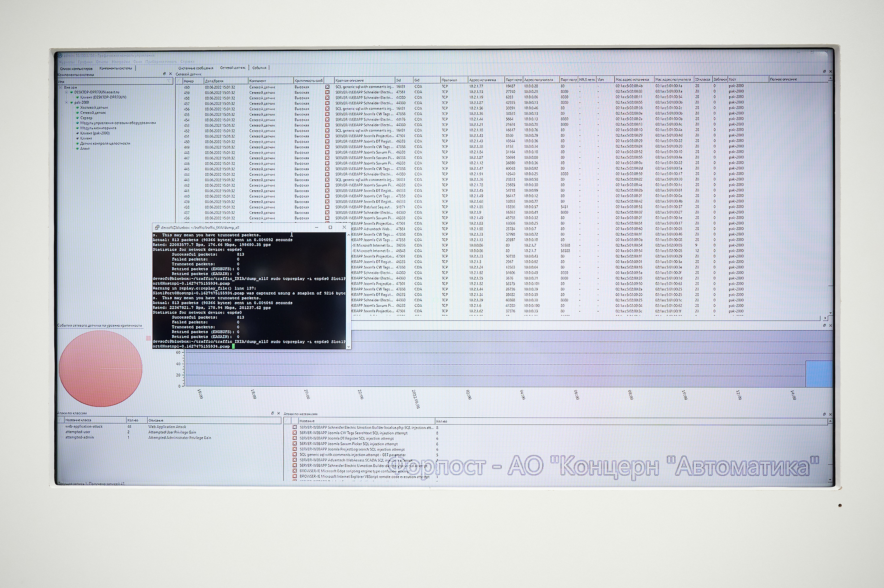Click source address 10.2.1.77 cell
This screenshot has height=588, width=884.
pos(476,86)
